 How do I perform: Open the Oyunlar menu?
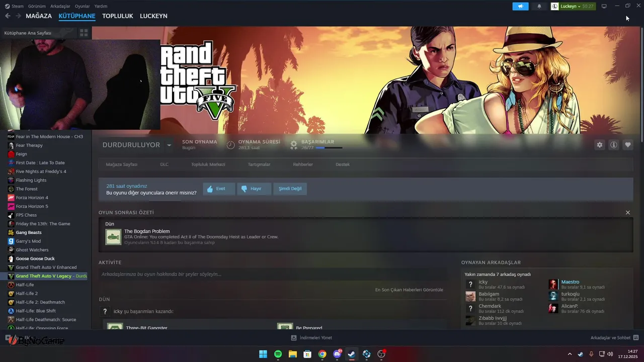point(83,6)
